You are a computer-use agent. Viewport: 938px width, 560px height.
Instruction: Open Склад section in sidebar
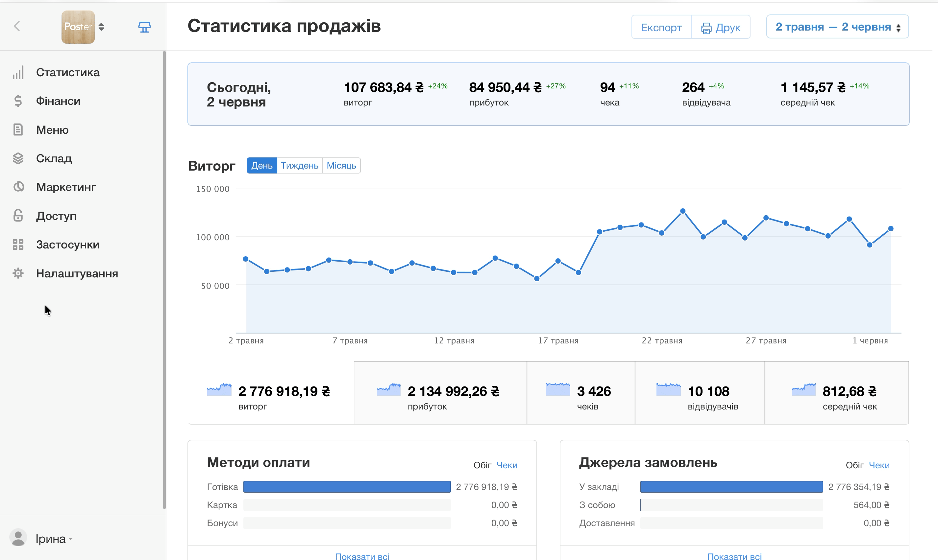[x=54, y=158]
